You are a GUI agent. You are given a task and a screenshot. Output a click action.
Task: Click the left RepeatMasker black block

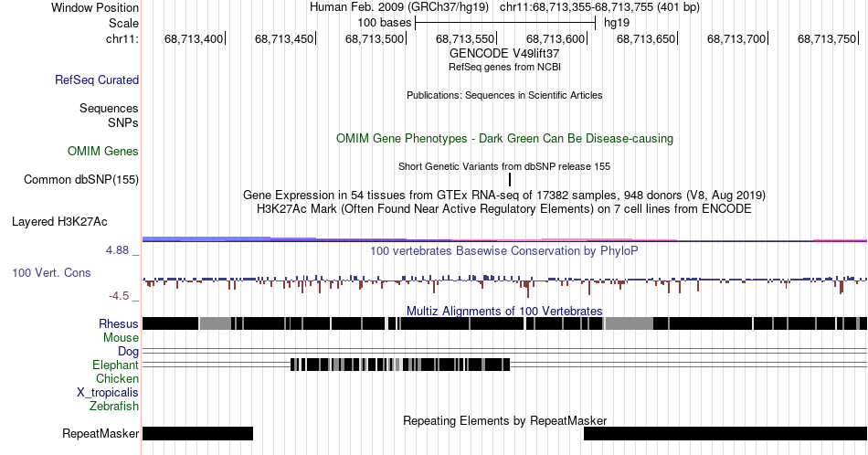197,433
